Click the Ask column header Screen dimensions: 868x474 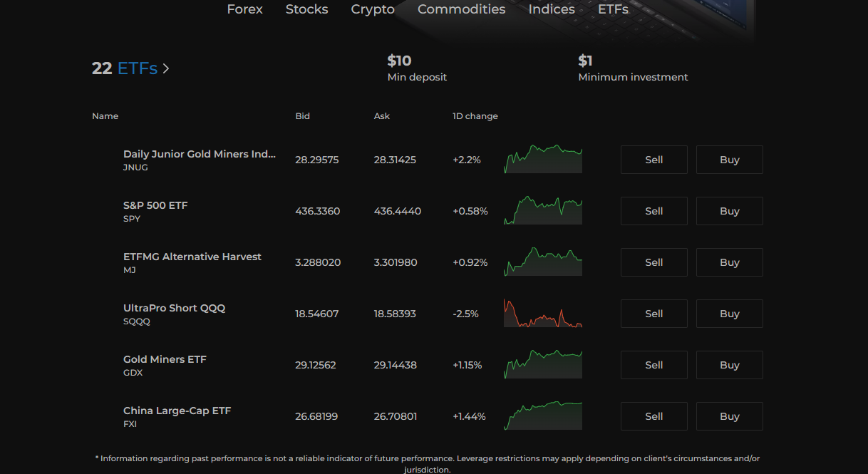pos(382,116)
